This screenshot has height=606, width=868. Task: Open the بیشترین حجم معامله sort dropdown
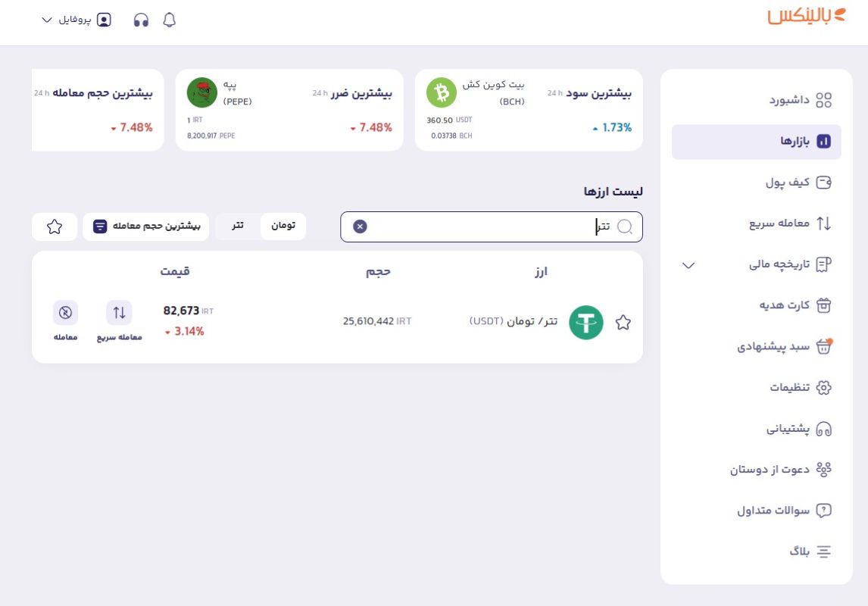coord(146,226)
